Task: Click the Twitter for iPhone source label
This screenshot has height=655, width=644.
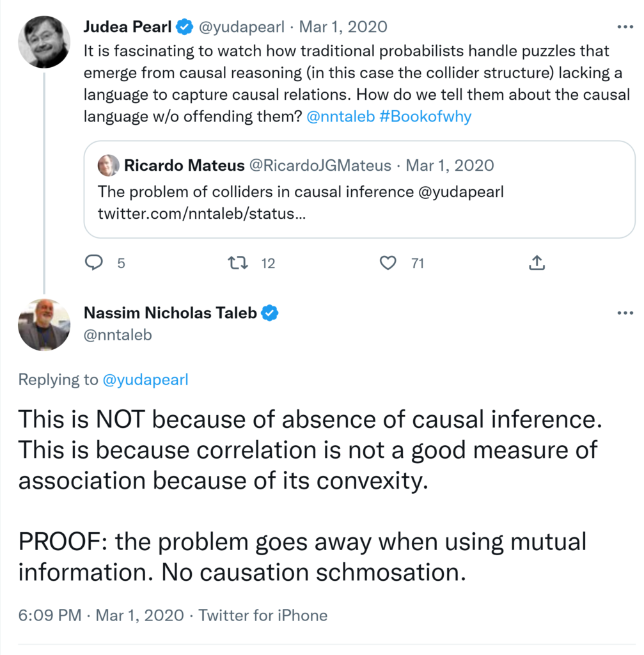Action: coord(263,615)
